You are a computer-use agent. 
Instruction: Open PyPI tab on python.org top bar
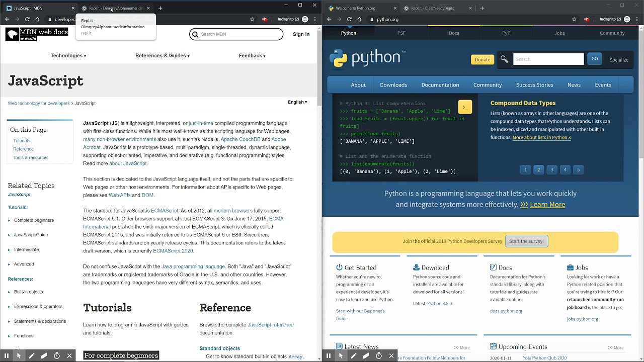(x=507, y=33)
